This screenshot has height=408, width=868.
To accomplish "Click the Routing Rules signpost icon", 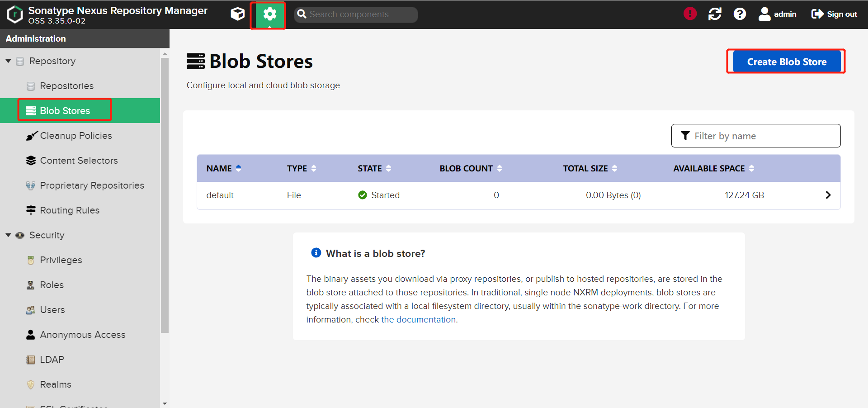I will (31, 210).
